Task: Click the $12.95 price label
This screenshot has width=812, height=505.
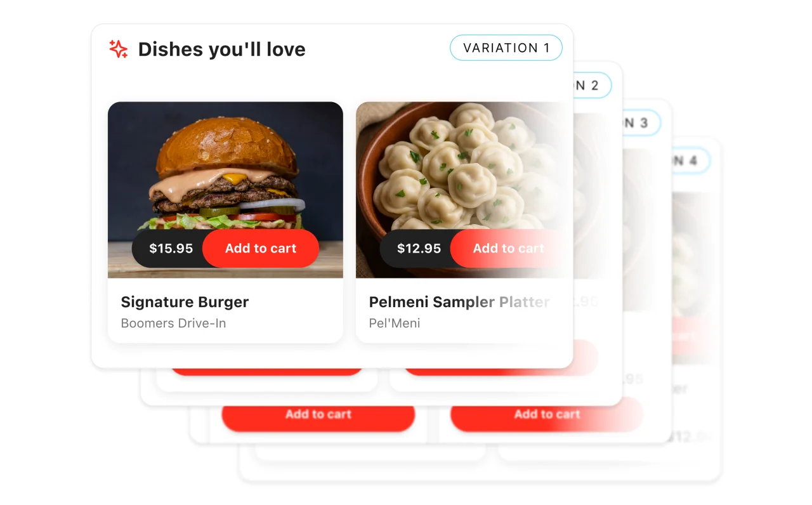Action: coord(419,249)
